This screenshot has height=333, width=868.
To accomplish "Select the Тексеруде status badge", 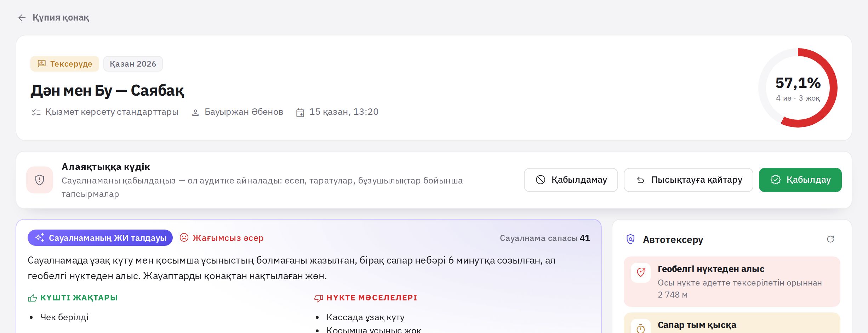I will pos(65,64).
